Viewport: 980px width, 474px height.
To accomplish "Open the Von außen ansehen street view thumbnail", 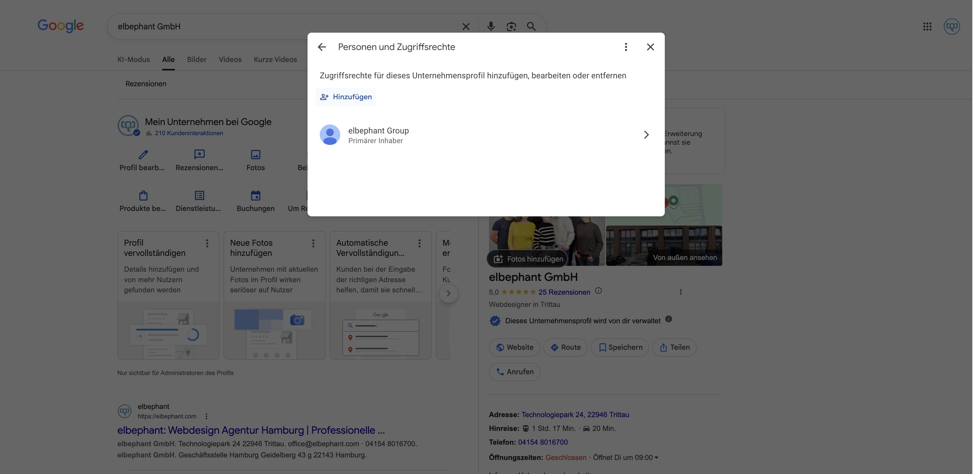I will [664, 245].
